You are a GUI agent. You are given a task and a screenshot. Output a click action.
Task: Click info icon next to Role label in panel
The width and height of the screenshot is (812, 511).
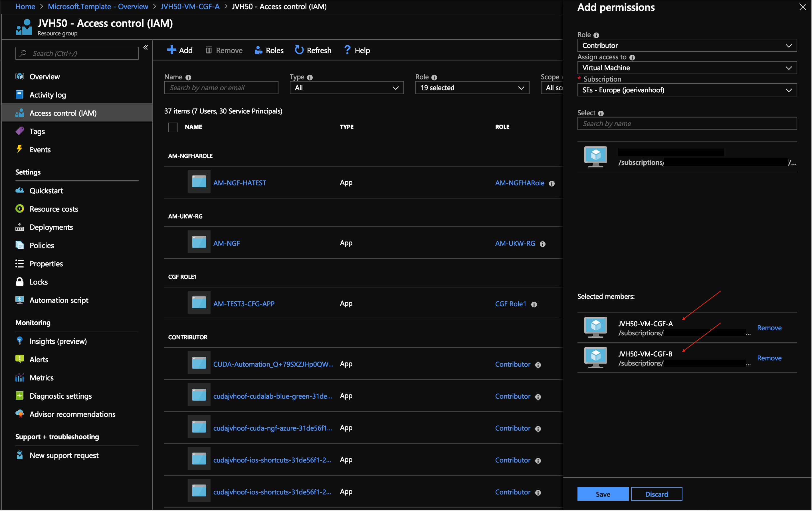click(x=596, y=35)
